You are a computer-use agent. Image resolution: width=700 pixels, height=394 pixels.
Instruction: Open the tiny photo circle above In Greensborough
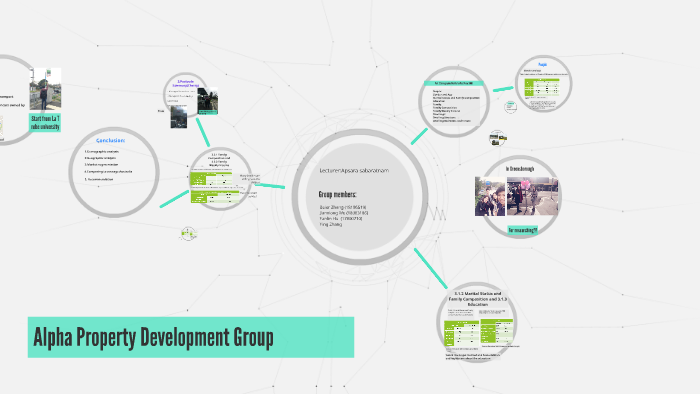[x=497, y=138]
